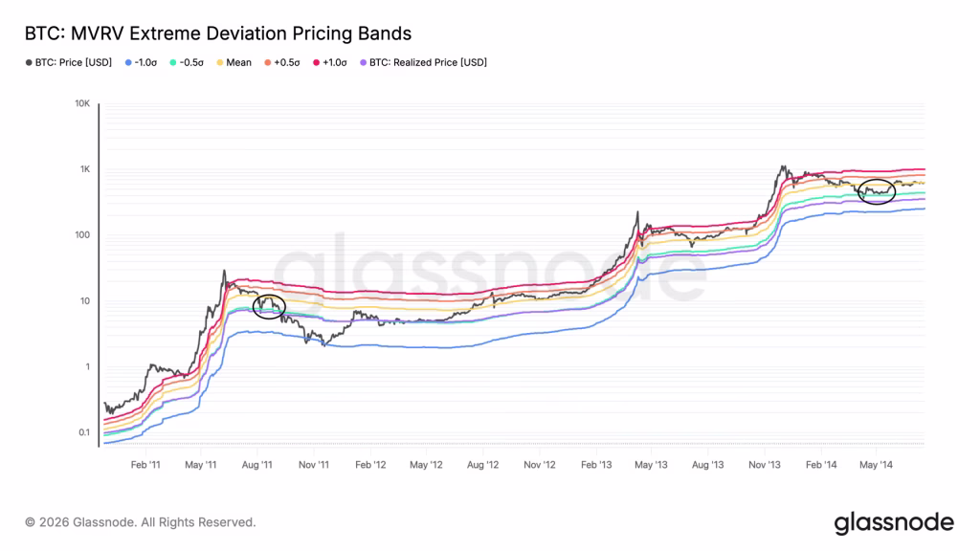Click the black circle annotation near May '14
This screenshot has height=551, width=980.
[x=877, y=191]
